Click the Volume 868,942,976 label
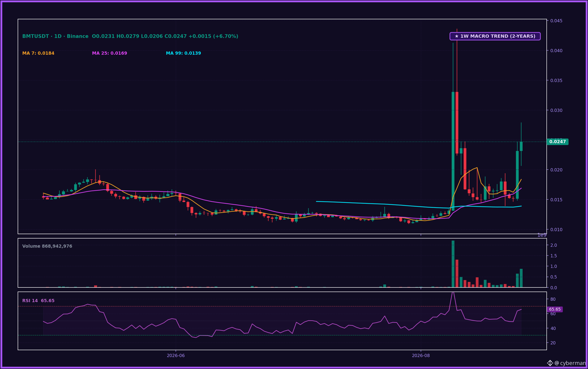588x369 pixels. tap(47, 246)
